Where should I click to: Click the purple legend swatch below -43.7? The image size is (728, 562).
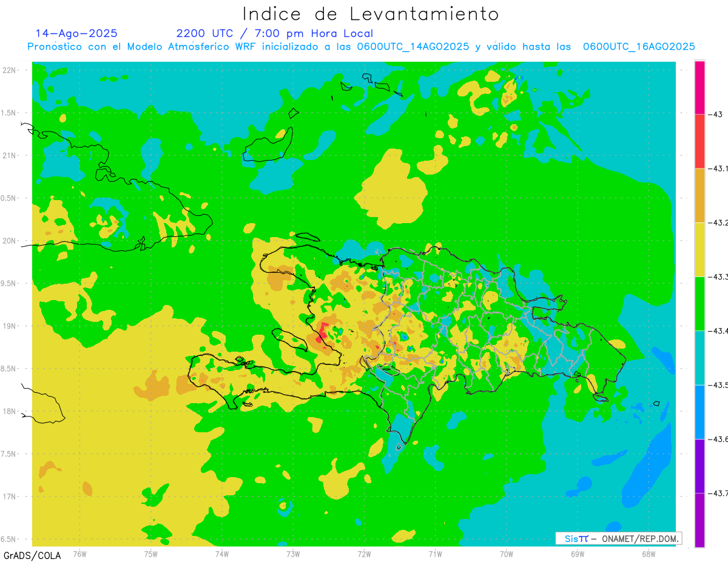point(699,520)
